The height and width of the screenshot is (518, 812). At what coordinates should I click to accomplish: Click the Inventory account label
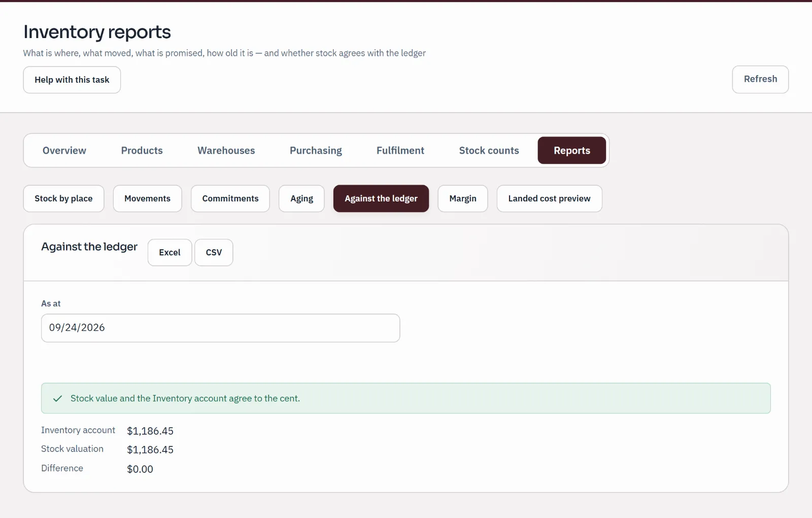tap(78, 430)
